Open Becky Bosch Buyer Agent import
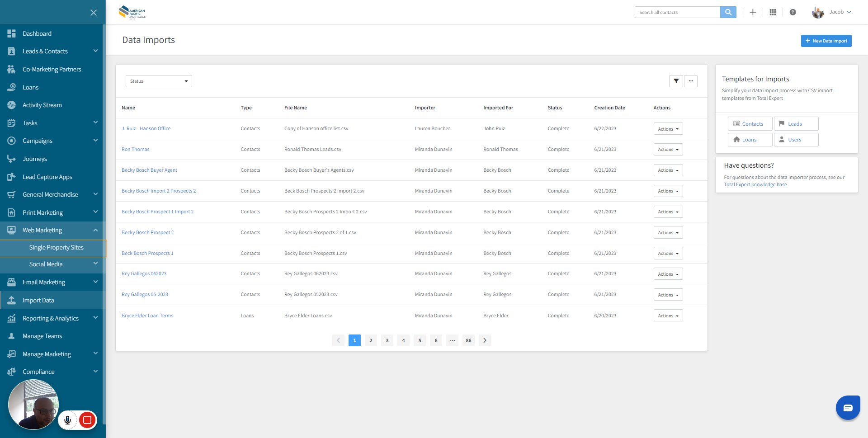 pos(149,170)
